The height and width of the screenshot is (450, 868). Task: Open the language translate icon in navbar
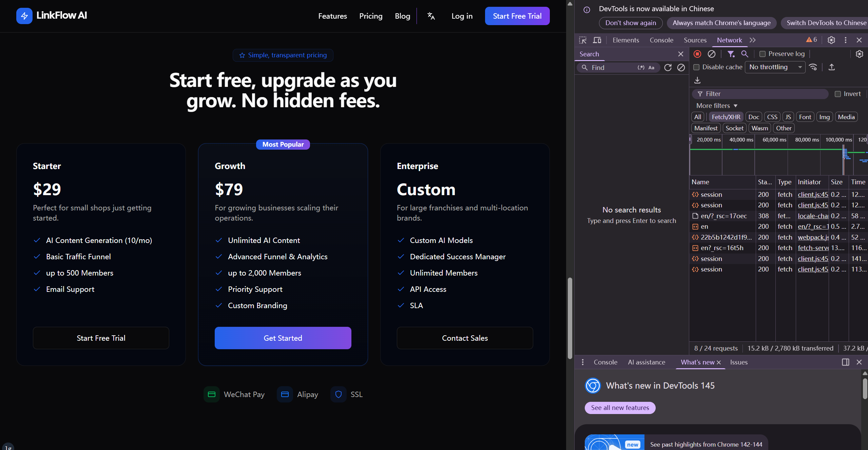point(431,16)
